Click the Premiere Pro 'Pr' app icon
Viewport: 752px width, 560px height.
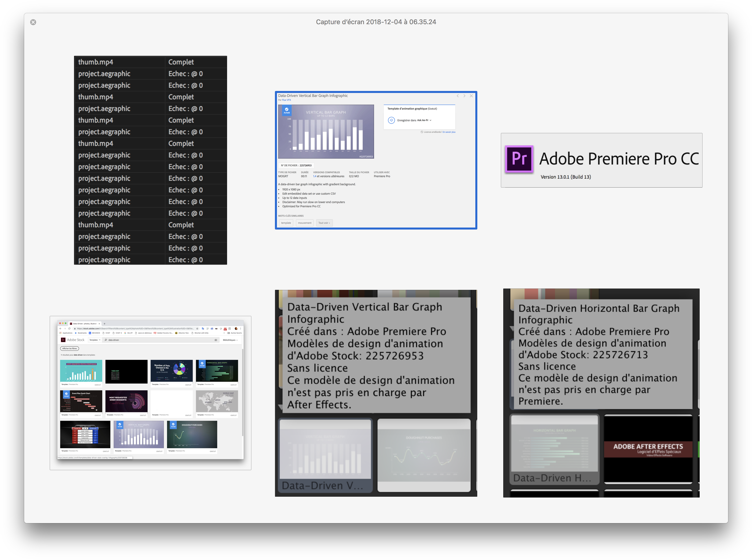519,159
